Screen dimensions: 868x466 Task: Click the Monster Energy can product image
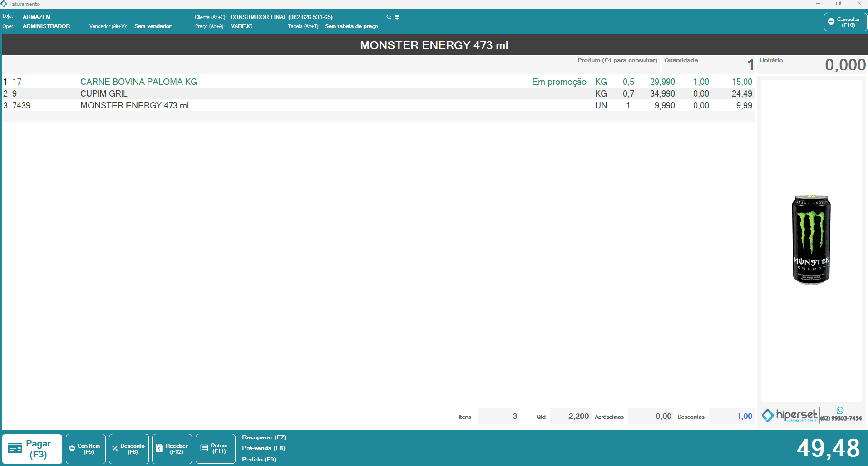click(x=811, y=240)
